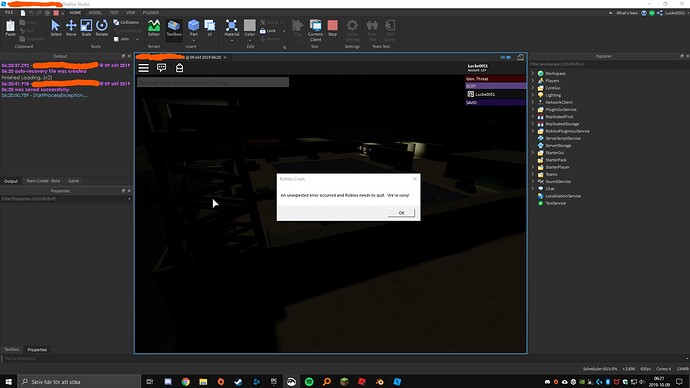
Task: Click the Filter workspace search field
Action: 607,64
